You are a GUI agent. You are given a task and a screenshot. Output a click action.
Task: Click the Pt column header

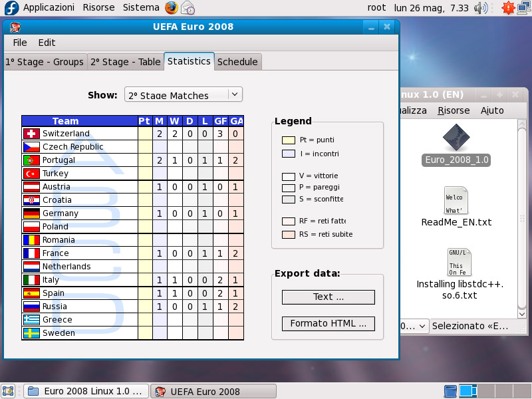tap(144, 121)
